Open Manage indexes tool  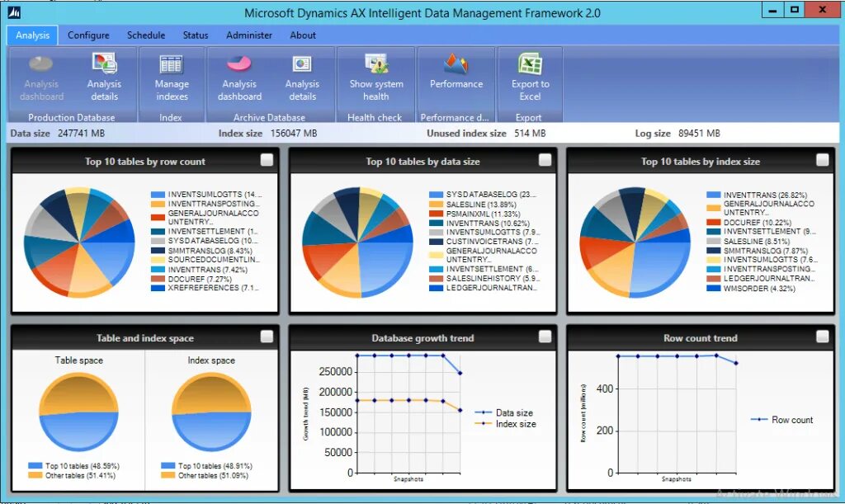(x=172, y=77)
